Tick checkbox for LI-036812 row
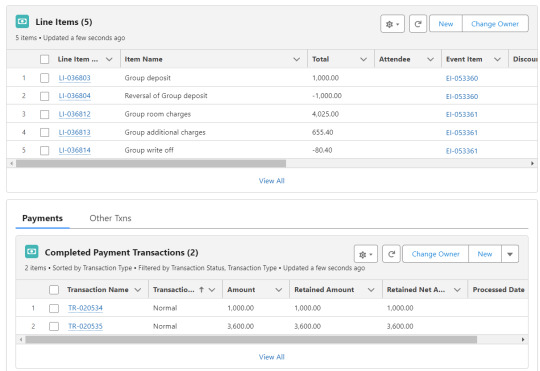Viewport: 540px width, 371px height. tap(44, 114)
